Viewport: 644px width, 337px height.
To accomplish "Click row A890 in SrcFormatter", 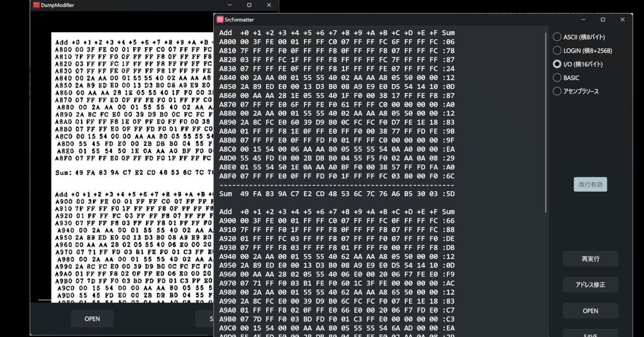I will click(x=337, y=123).
